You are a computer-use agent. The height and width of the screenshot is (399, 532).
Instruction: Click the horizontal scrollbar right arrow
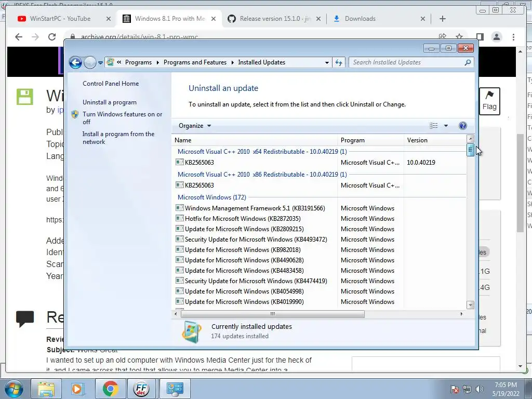tap(461, 314)
